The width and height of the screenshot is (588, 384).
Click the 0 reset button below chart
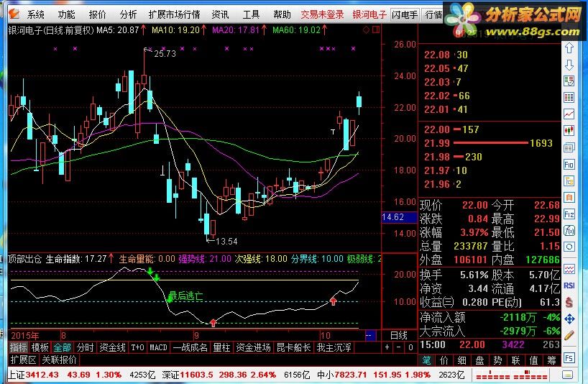coord(410,347)
